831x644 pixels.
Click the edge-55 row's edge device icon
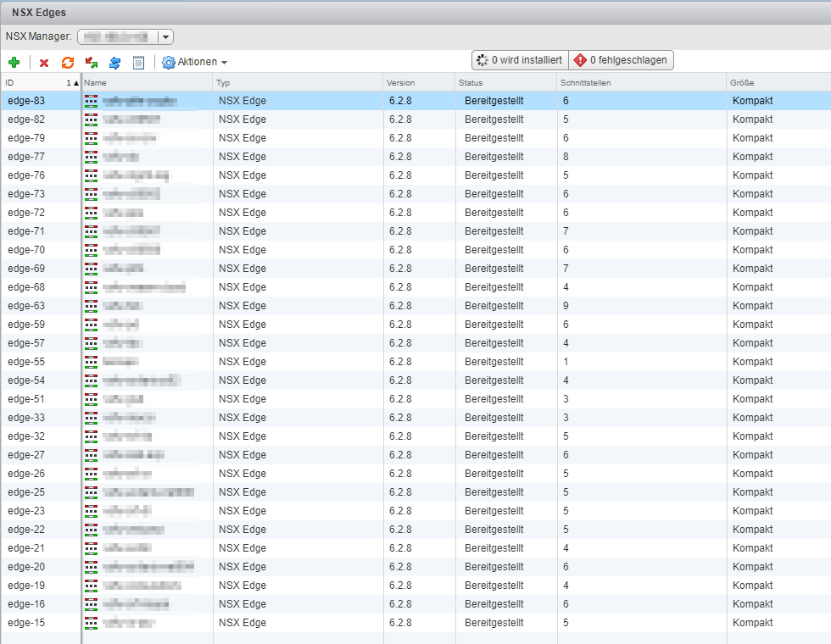tap(91, 362)
